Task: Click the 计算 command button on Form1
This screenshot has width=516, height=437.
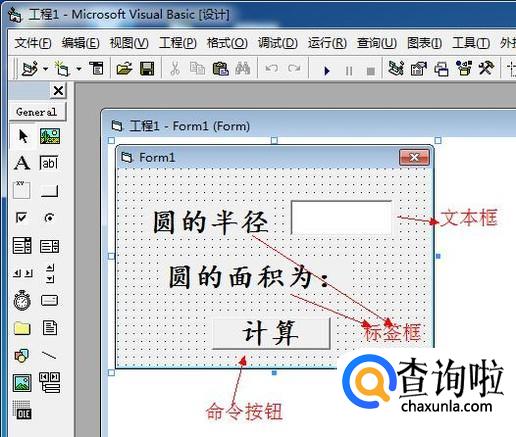Action: point(271,333)
